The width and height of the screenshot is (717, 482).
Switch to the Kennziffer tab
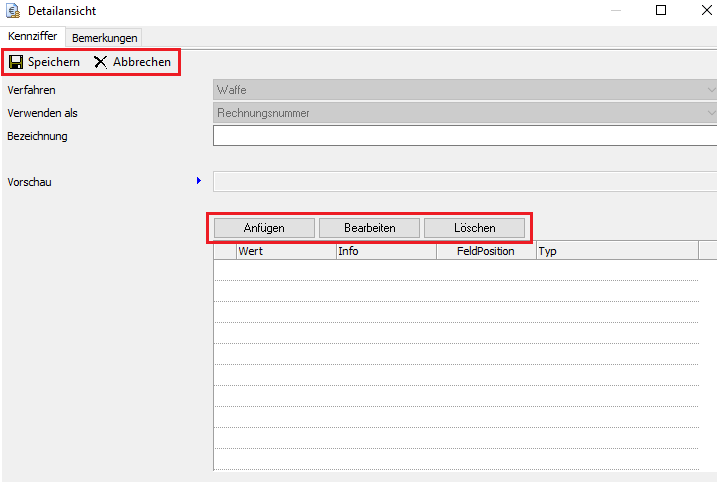pyautogui.click(x=32, y=36)
